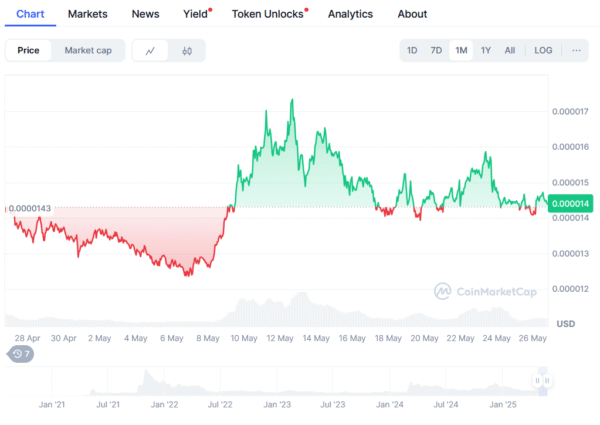Open the Analytics tab
This screenshot has height=425, width=600.
coord(350,14)
